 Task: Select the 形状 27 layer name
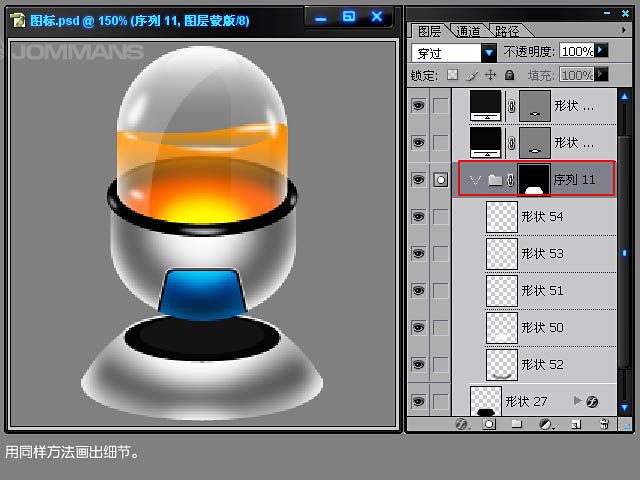pyautogui.click(x=526, y=402)
